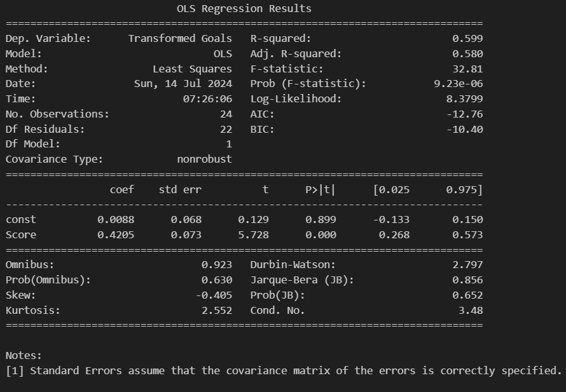Select the R-squared value 0.599

(467, 39)
